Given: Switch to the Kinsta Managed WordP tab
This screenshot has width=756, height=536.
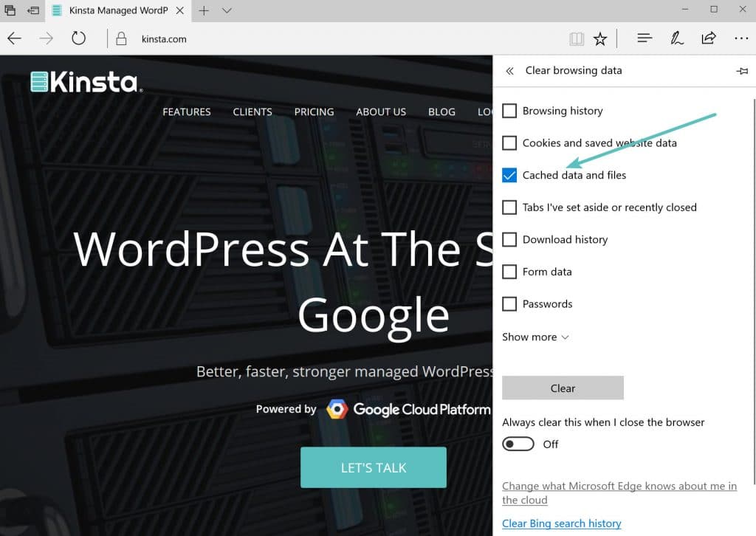Looking at the screenshot, I should 118,10.
